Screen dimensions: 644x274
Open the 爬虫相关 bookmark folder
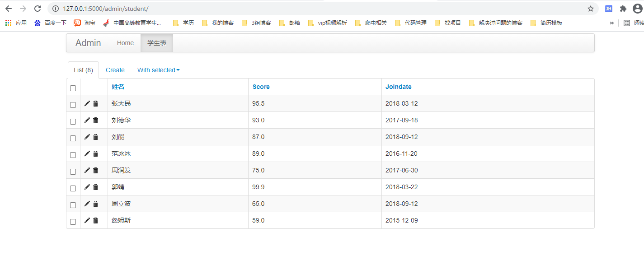(x=371, y=23)
